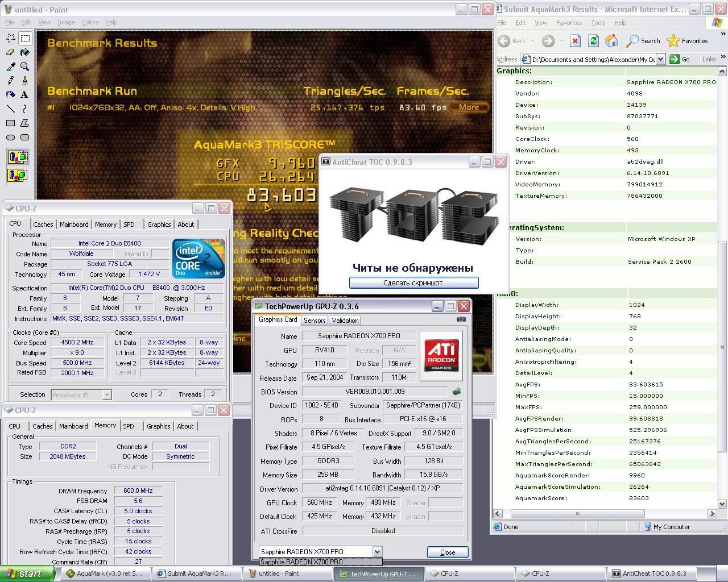Select the Brush tool in Paint
The image size is (728, 582).
(25, 81)
